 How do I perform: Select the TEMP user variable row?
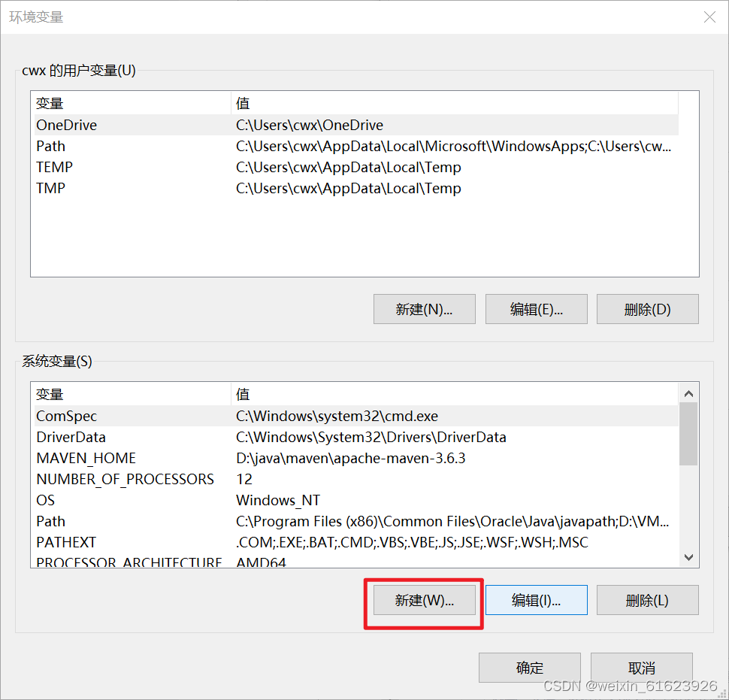[356, 167]
